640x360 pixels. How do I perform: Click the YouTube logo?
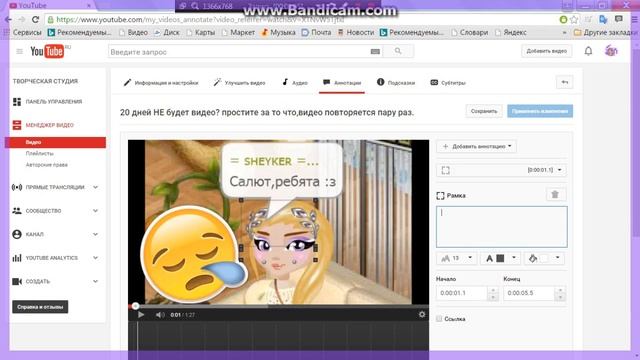(47, 51)
